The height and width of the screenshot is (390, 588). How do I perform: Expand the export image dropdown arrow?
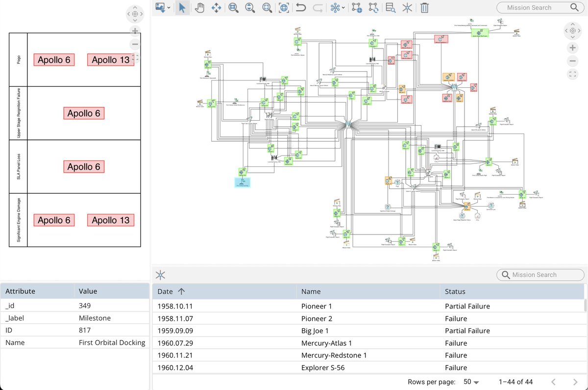(x=169, y=8)
